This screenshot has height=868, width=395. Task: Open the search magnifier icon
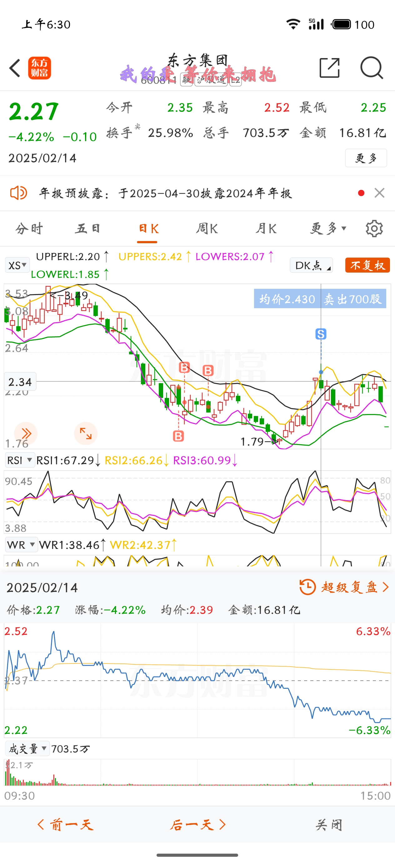tap(371, 68)
